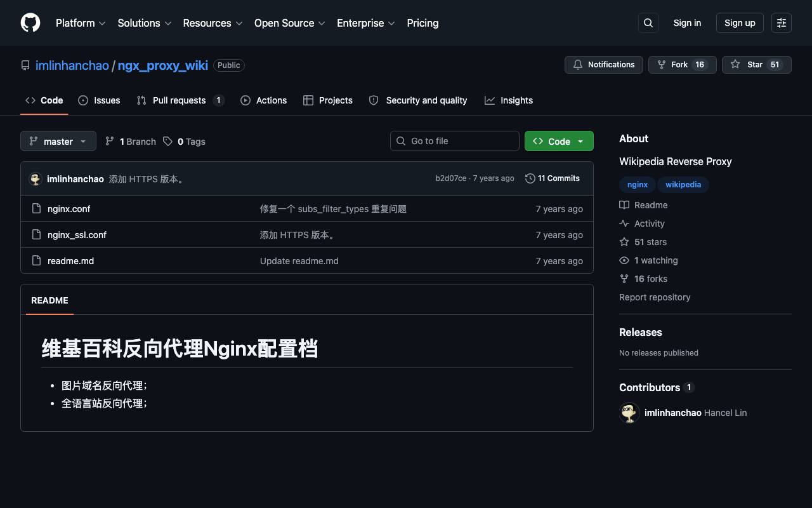
Task: Open the Releases heading link
Action: click(641, 332)
